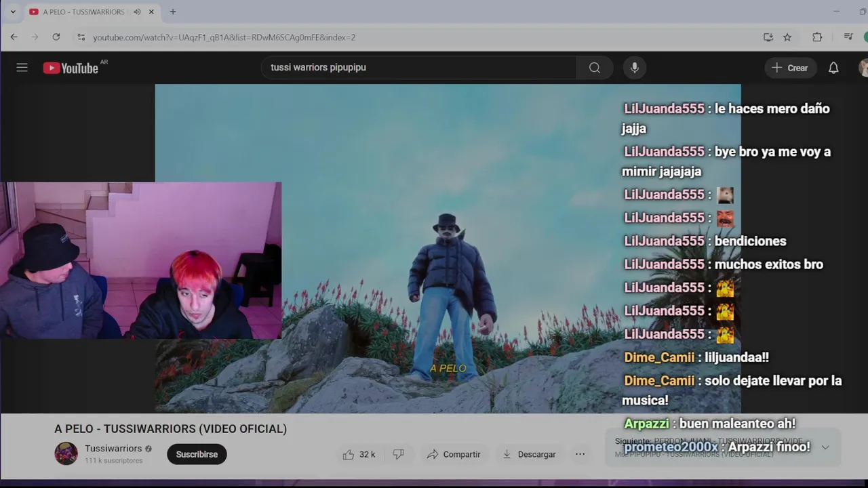
Task: Mute the tab using the speaker icon
Action: 137,12
